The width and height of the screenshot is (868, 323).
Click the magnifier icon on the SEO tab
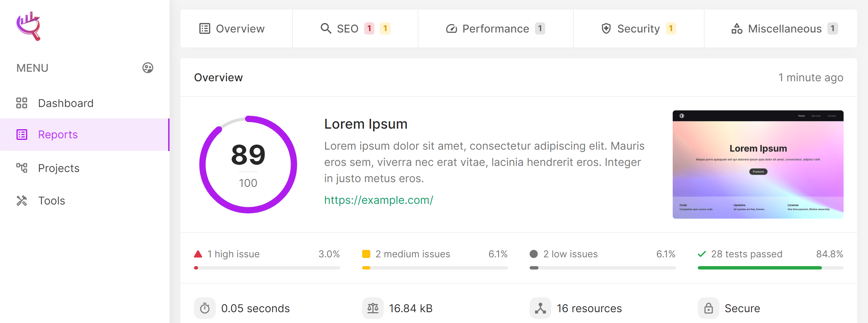coord(326,28)
